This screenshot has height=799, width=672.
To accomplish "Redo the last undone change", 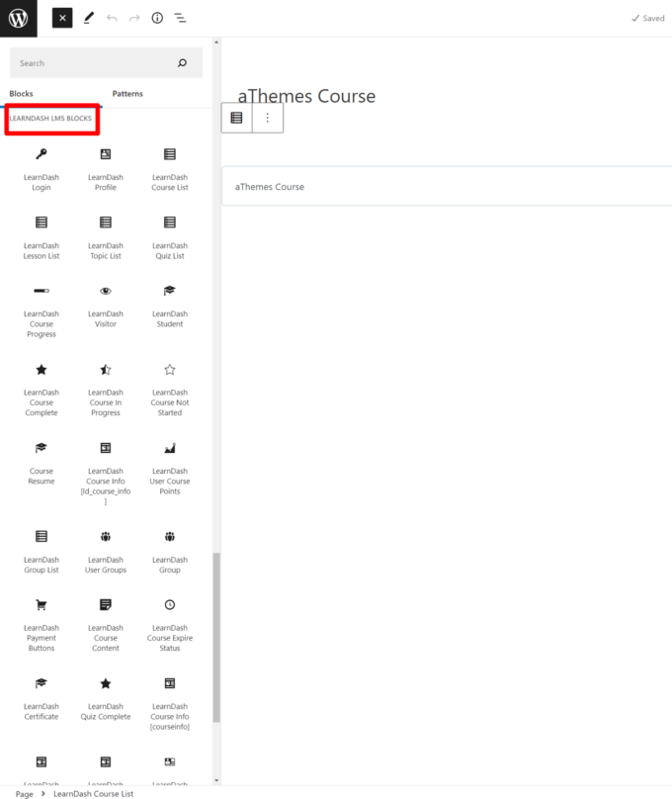I will [134, 19].
